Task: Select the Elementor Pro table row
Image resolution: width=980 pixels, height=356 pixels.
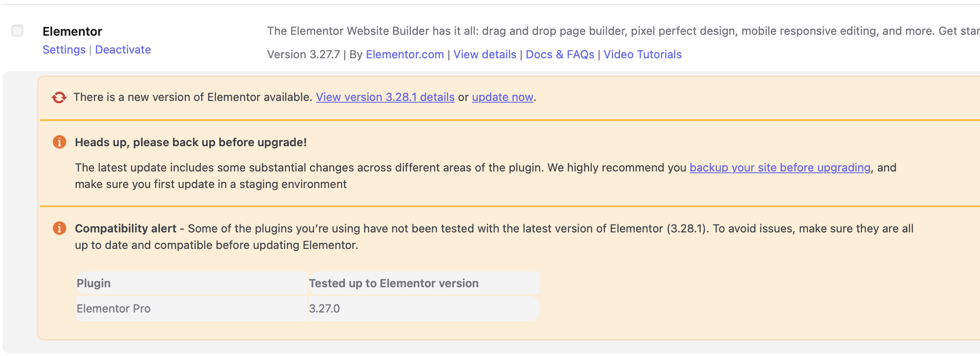Action: (307, 309)
